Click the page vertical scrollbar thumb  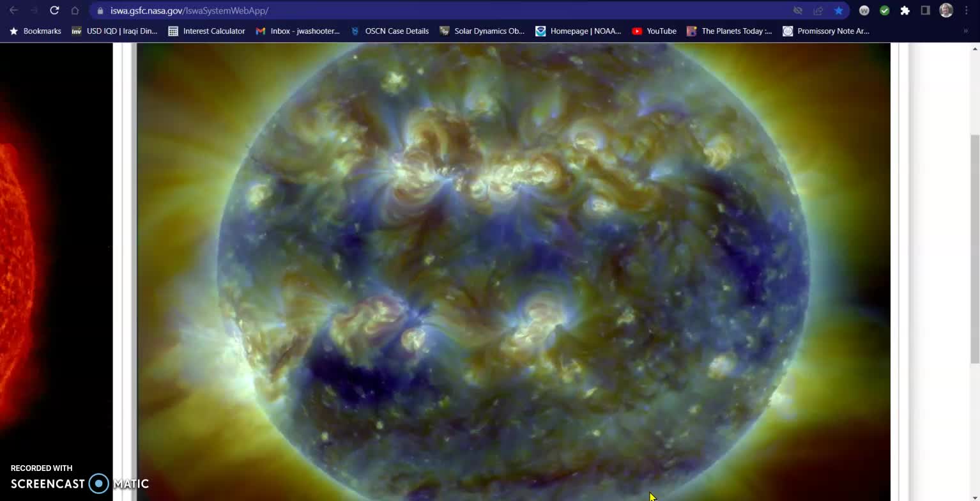[x=975, y=249]
